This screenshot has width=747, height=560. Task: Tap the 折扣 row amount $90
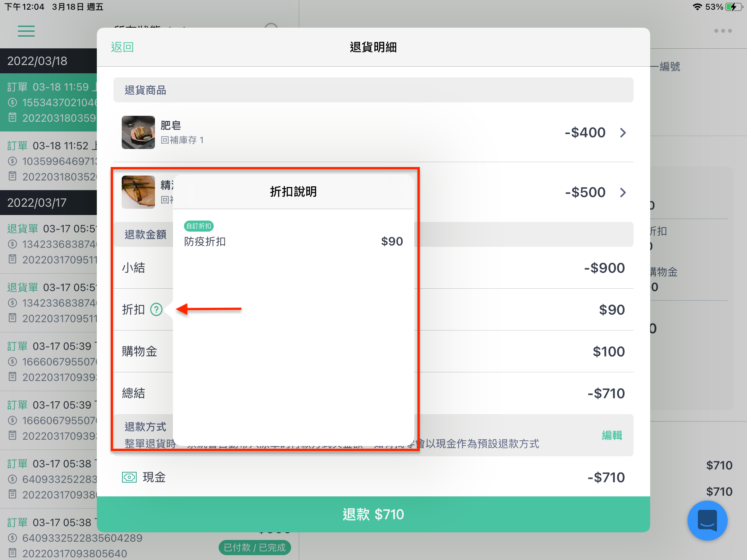click(612, 310)
